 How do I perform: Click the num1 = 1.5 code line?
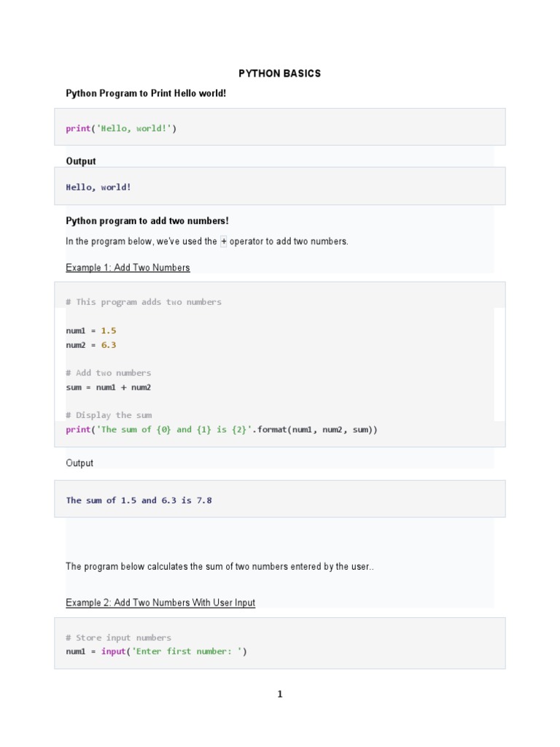click(91, 330)
